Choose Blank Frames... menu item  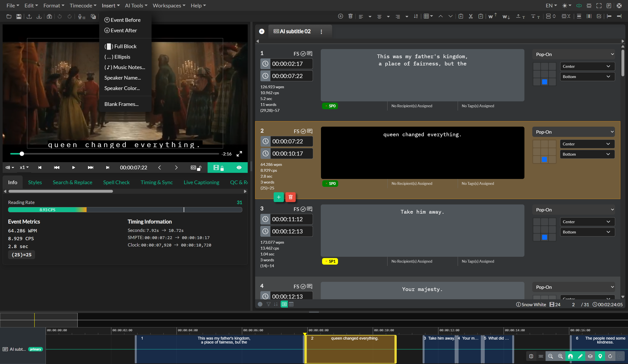click(x=125, y=104)
